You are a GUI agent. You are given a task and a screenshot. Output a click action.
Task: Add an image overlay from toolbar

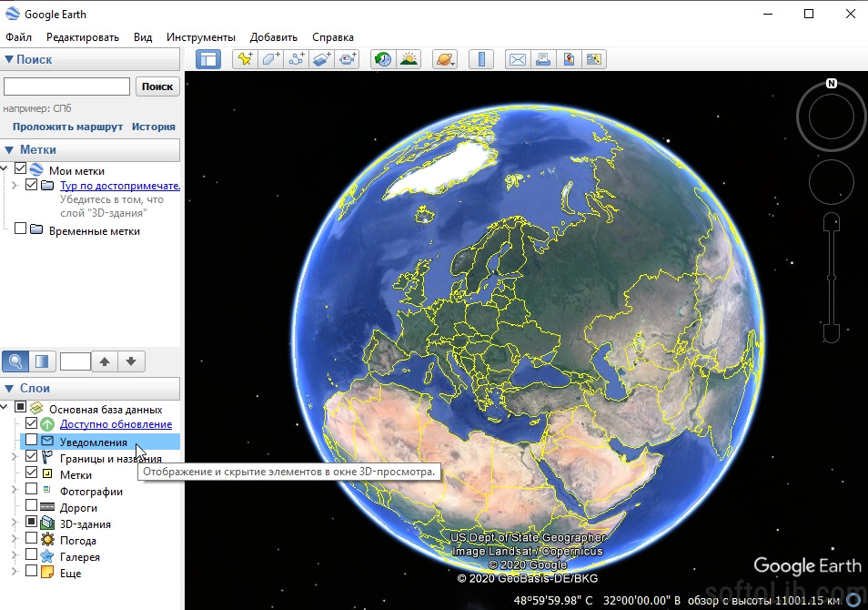pos(321,59)
